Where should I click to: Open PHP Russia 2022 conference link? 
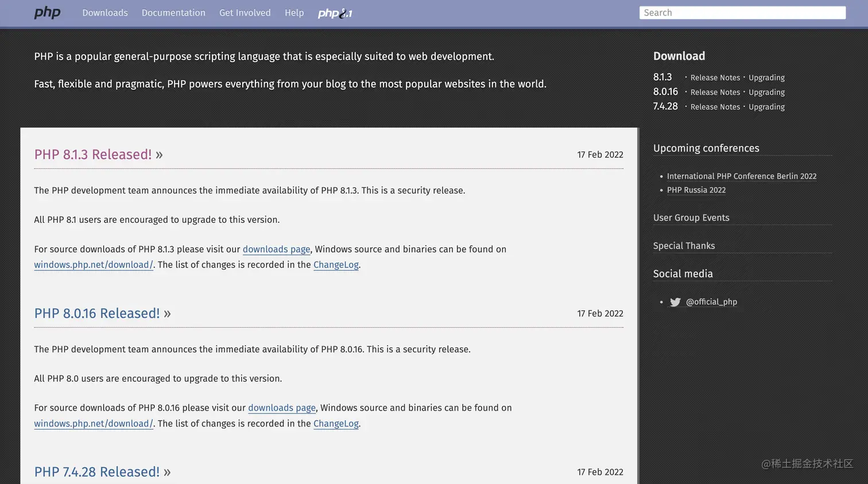pyautogui.click(x=696, y=190)
